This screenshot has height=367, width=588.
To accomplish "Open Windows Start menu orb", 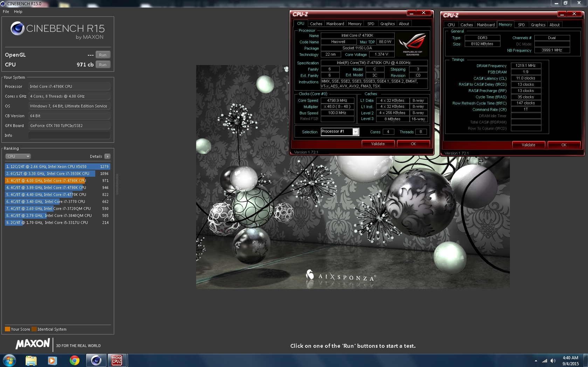I will click(9, 360).
